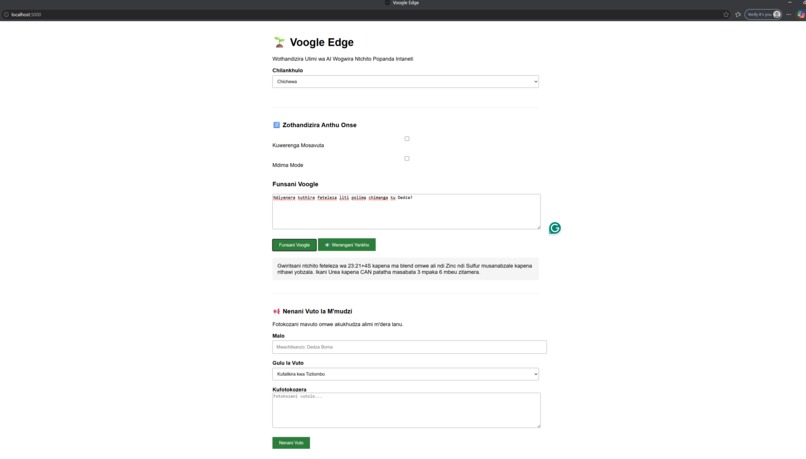Image resolution: width=806 pixels, height=459 pixels.
Task: Click the Kufotokozera description textarea
Action: [406, 410]
